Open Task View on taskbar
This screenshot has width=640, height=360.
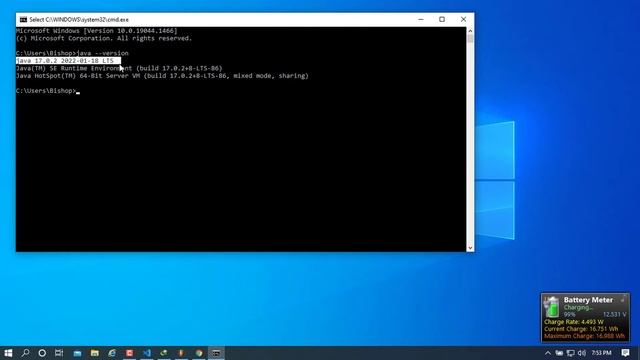59,353
